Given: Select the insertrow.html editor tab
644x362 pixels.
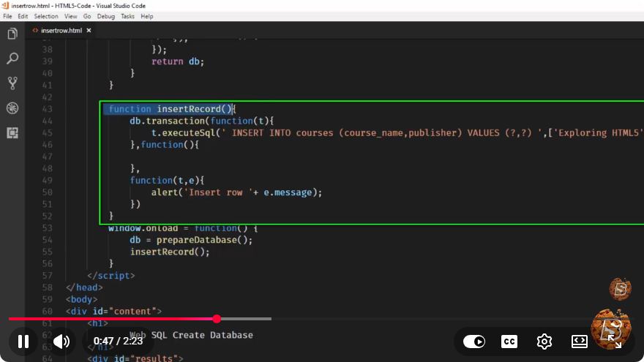Looking at the screenshot, I should [61, 31].
